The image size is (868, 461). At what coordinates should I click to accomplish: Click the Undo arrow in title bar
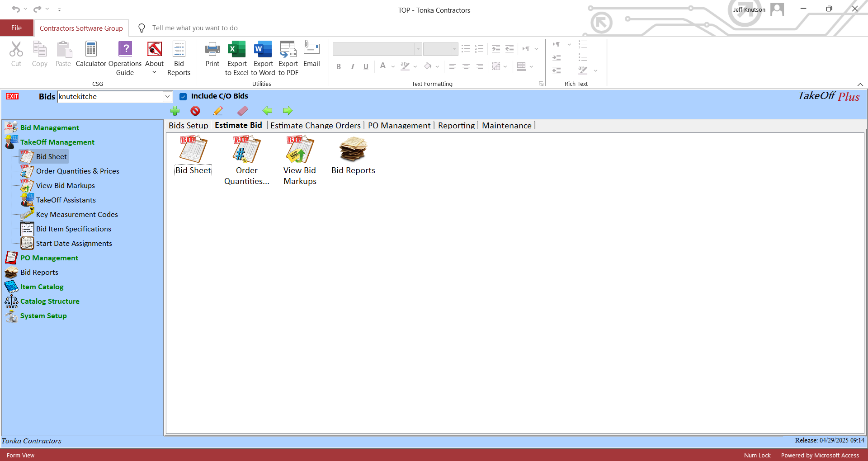click(x=16, y=9)
